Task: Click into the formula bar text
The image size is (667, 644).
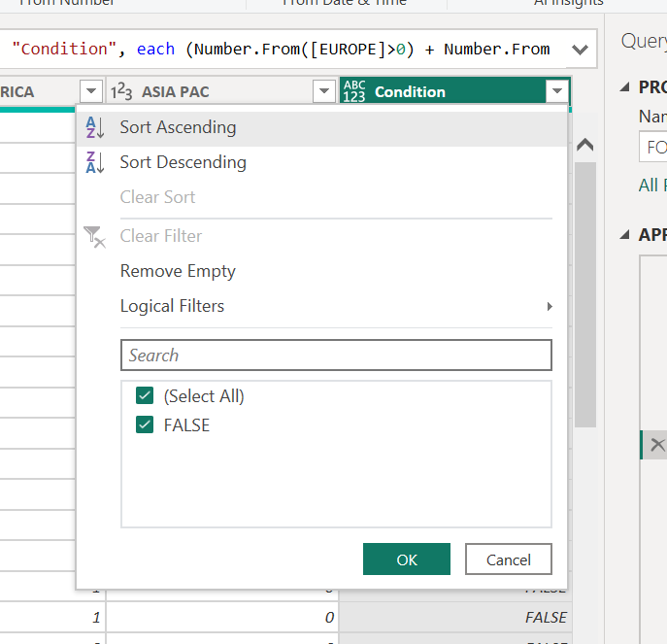Action: point(281,50)
